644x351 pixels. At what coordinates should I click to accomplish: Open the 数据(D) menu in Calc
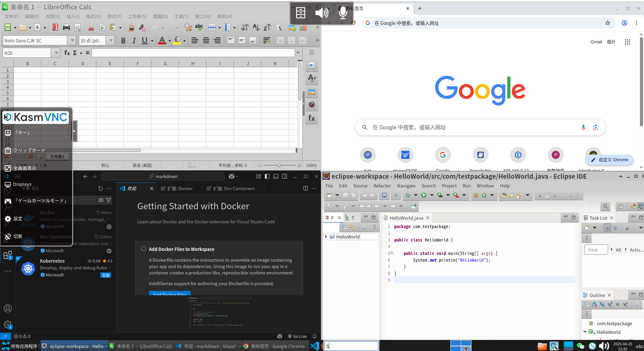point(160,16)
